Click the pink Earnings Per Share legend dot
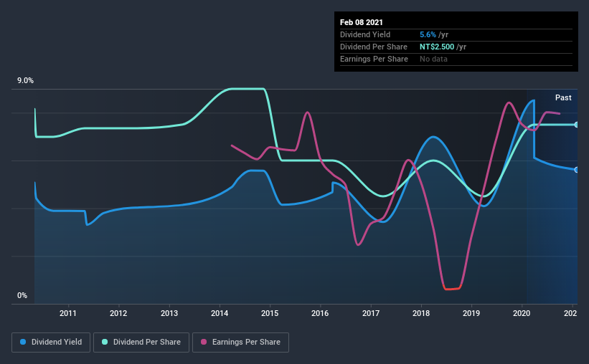 click(x=204, y=342)
